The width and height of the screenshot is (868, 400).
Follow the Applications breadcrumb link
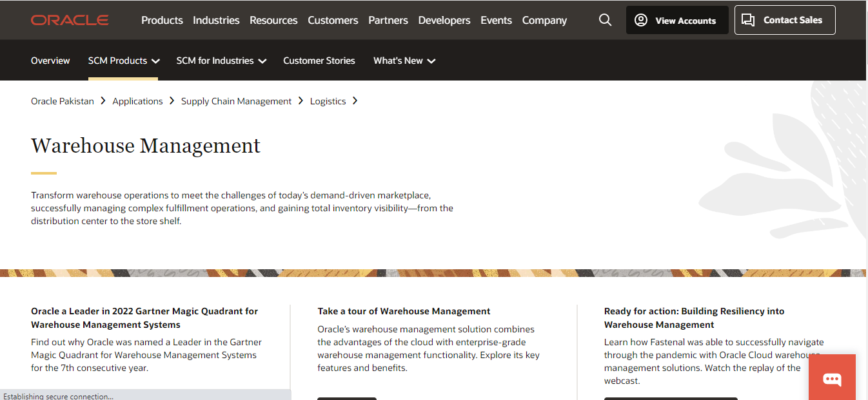[x=137, y=101]
